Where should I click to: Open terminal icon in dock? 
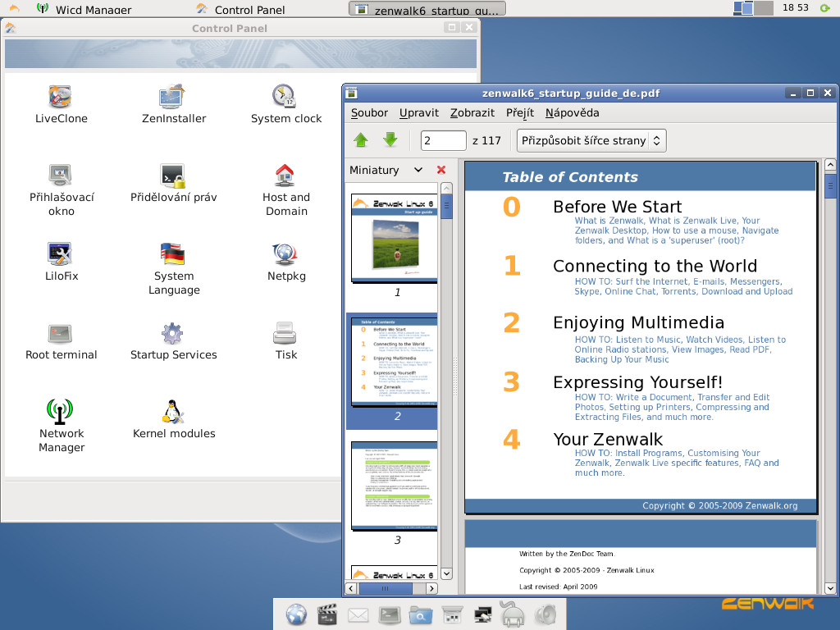click(390, 615)
